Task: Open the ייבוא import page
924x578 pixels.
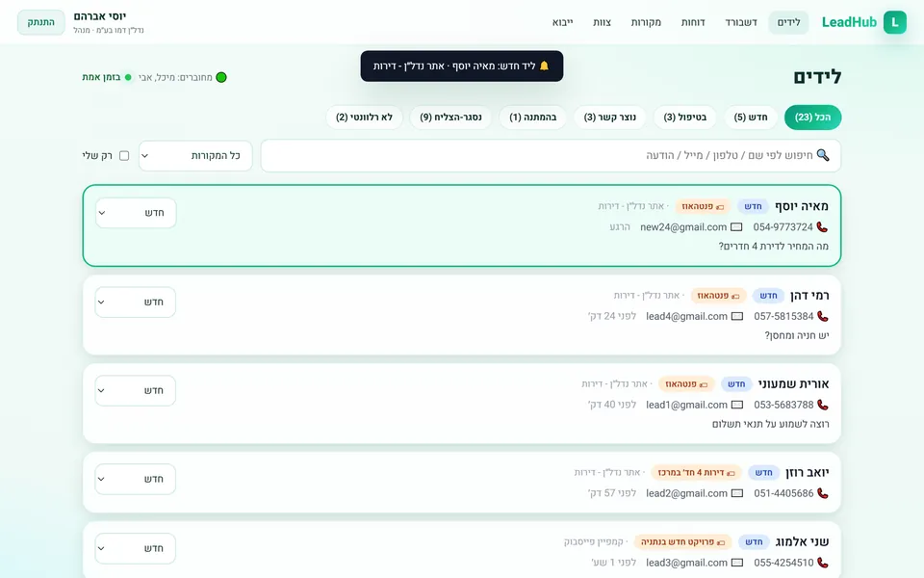Action: [x=563, y=22]
